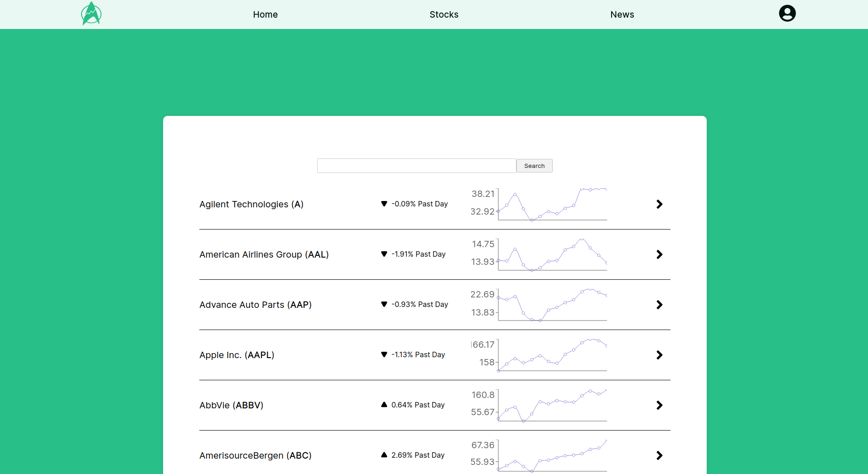Open the Stocks nav item
868x474 pixels.
coord(444,14)
